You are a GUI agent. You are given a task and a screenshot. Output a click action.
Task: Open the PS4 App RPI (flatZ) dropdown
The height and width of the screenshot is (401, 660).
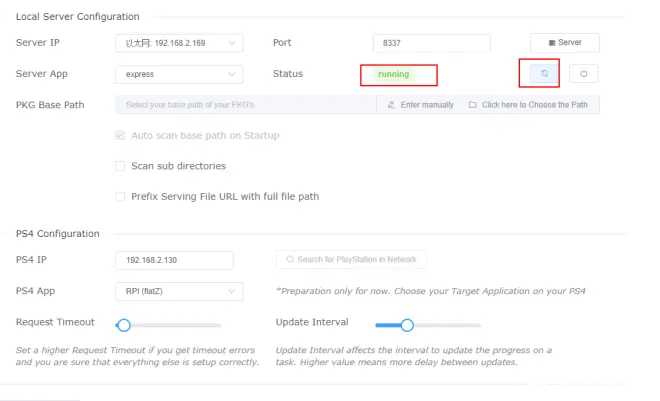coord(179,291)
